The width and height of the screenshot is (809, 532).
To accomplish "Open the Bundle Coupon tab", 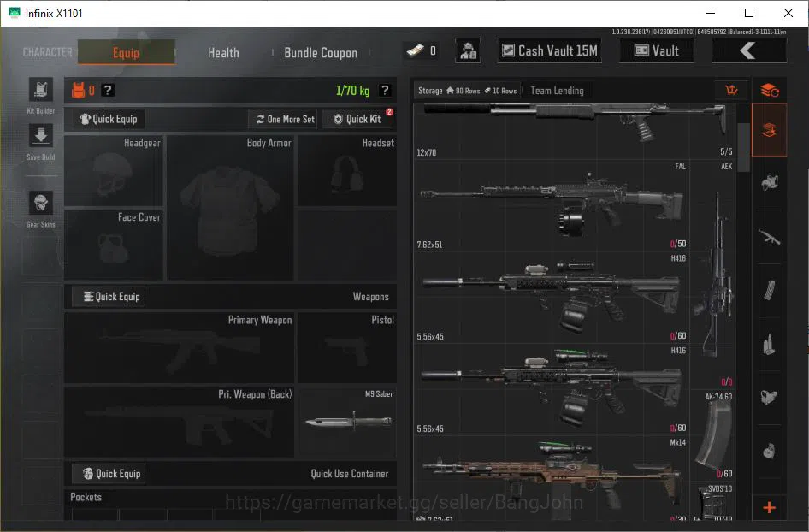I will (x=321, y=53).
